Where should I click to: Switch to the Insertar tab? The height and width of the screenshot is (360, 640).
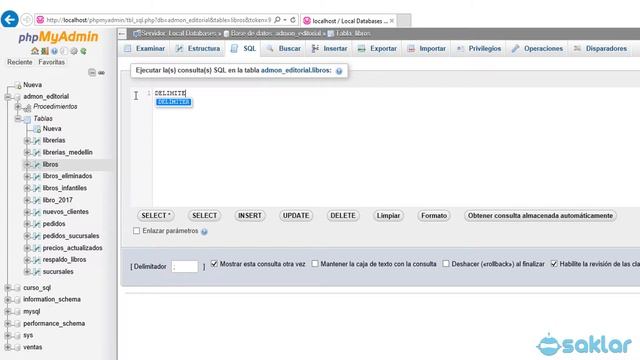[x=329, y=49]
